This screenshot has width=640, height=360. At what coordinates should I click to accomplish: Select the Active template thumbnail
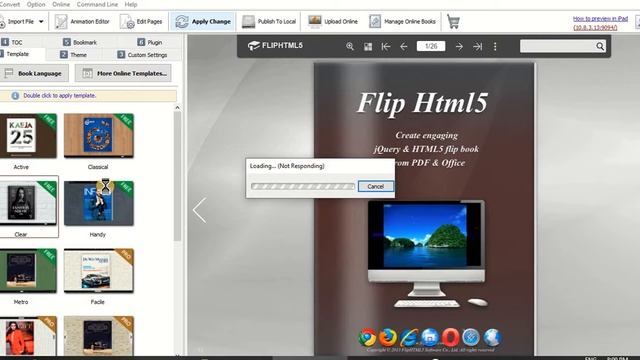point(28,136)
